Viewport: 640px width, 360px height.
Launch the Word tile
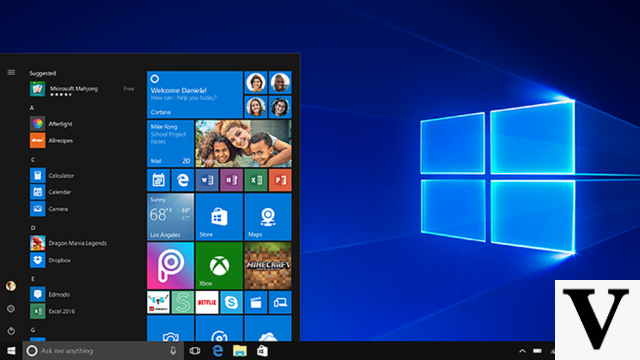pos(207,180)
